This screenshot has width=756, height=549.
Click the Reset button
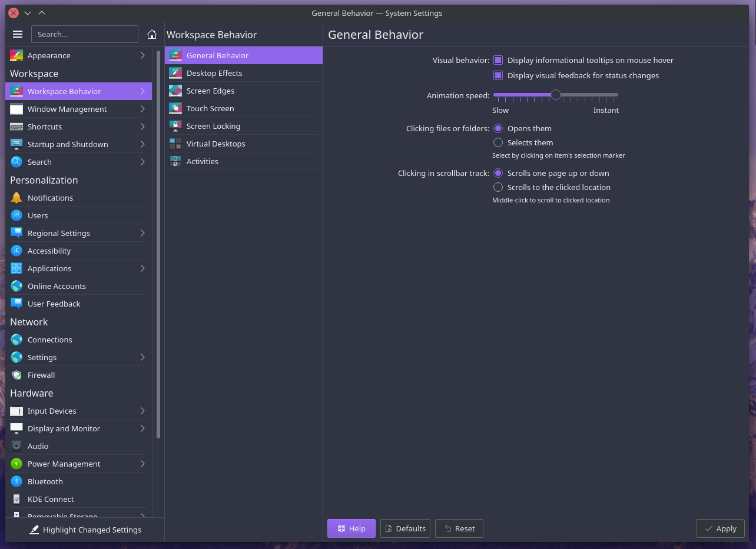[x=459, y=528]
